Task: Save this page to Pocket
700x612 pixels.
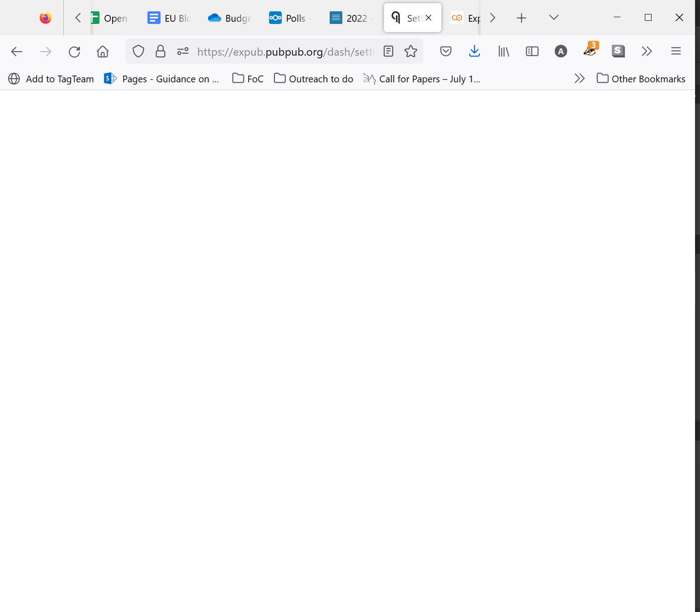Action: click(445, 51)
